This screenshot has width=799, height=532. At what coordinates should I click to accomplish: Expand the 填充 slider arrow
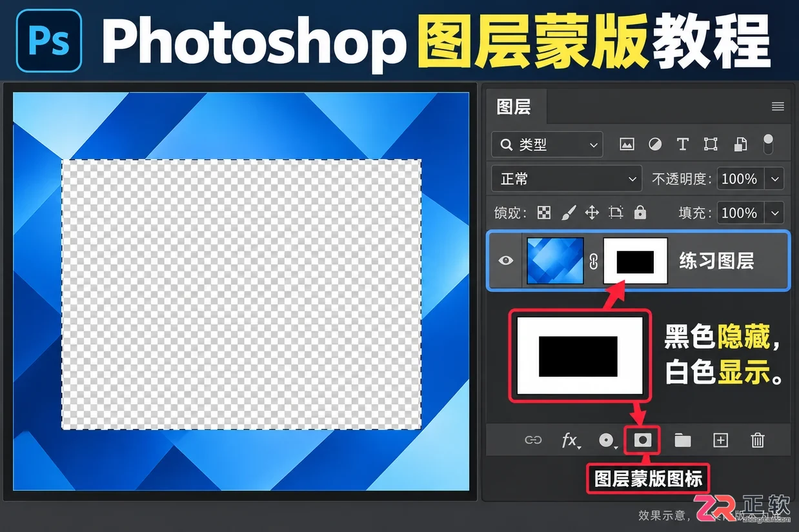point(774,213)
